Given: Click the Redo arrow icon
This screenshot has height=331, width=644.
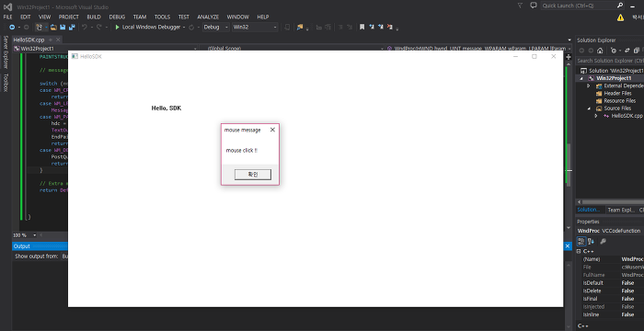Looking at the screenshot, I should (x=98, y=27).
